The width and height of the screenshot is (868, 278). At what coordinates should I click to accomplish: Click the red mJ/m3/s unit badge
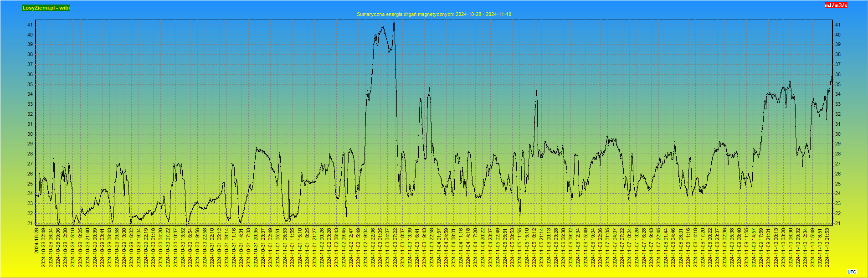click(x=836, y=5)
